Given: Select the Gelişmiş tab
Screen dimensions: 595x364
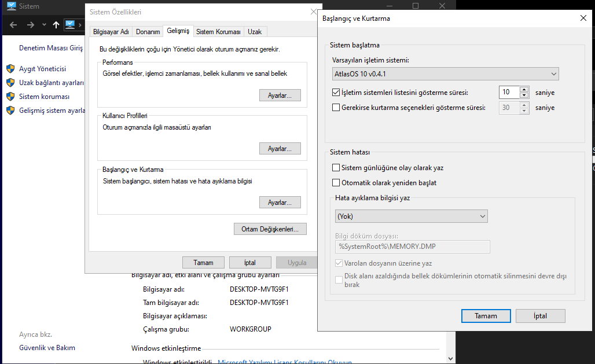Looking at the screenshot, I should click(178, 31).
